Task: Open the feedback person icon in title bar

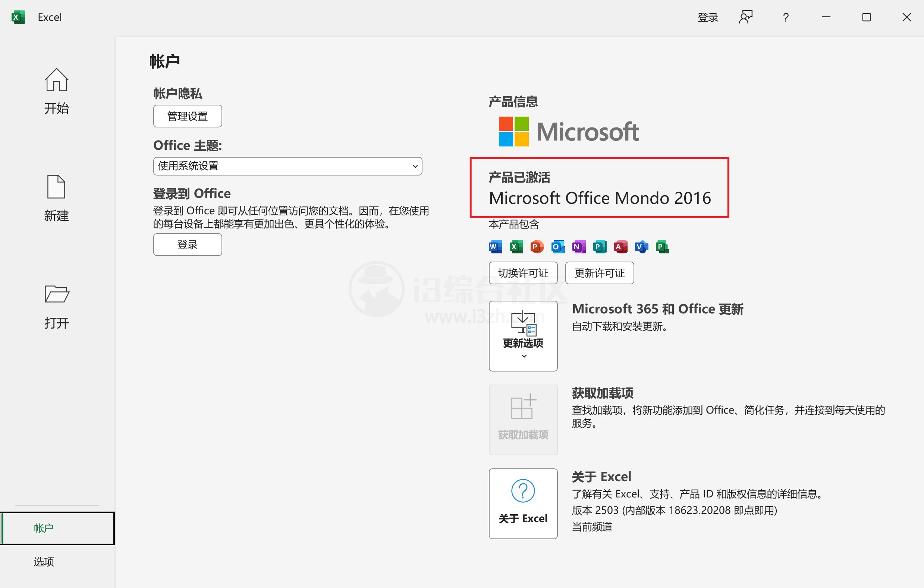Action: coord(745,17)
